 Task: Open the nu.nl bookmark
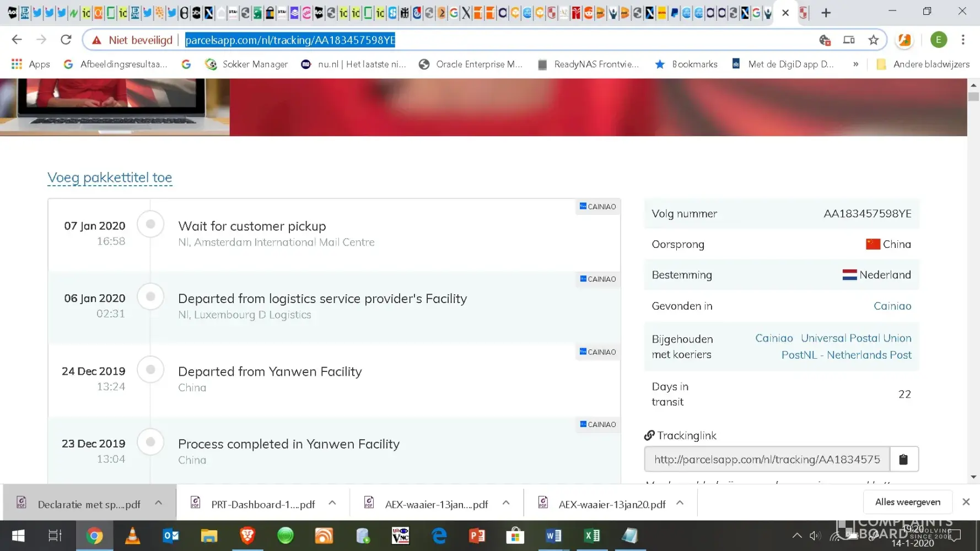(353, 64)
